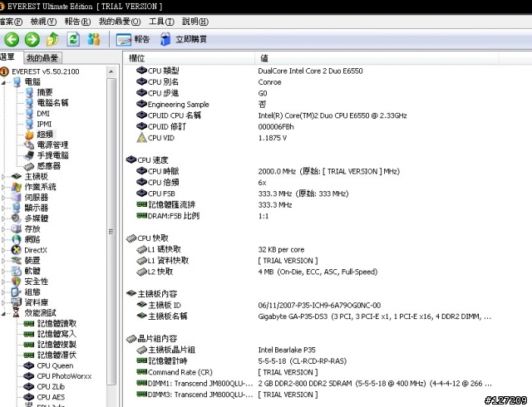This screenshot has height=407, width=532.
Task: Select the 感應器 sensor tree item
Action: click(49, 166)
